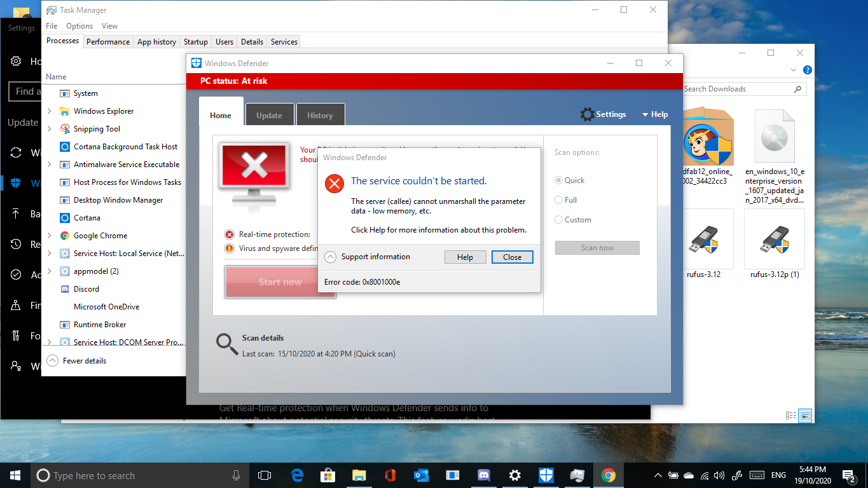Viewport: 868px width, 488px height.
Task: Expand the File Explorer ribbon chevron
Action: 794,70
